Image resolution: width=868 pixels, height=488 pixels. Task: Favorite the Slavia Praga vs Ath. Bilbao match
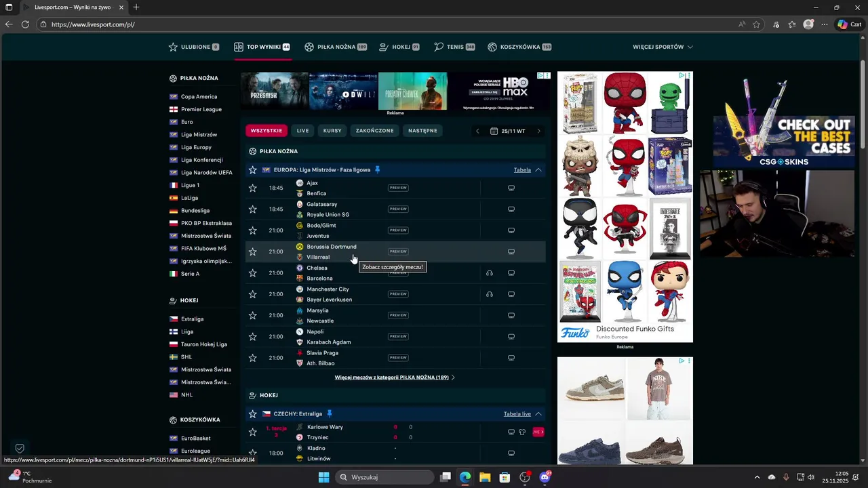[x=253, y=358]
